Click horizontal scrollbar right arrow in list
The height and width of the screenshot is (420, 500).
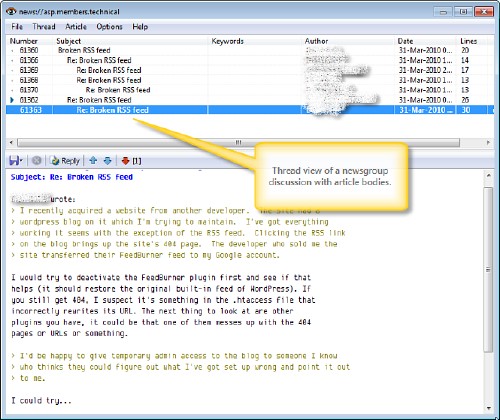[x=488, y=142]
